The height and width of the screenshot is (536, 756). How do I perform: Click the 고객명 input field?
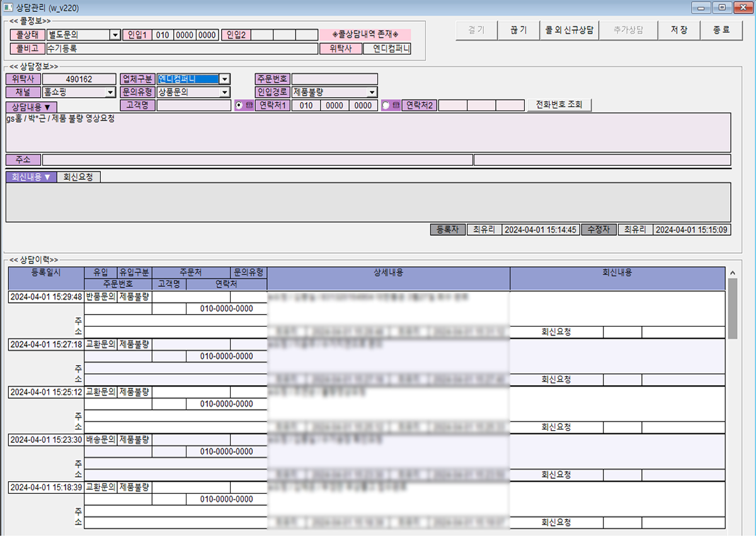tap(193, 105)
